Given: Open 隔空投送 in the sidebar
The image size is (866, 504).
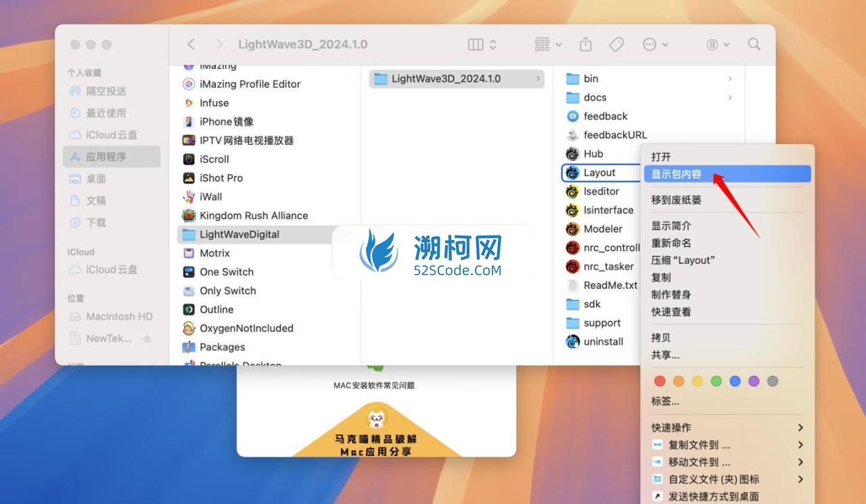Looking at the screenshot, I should [x=112, y=91].
